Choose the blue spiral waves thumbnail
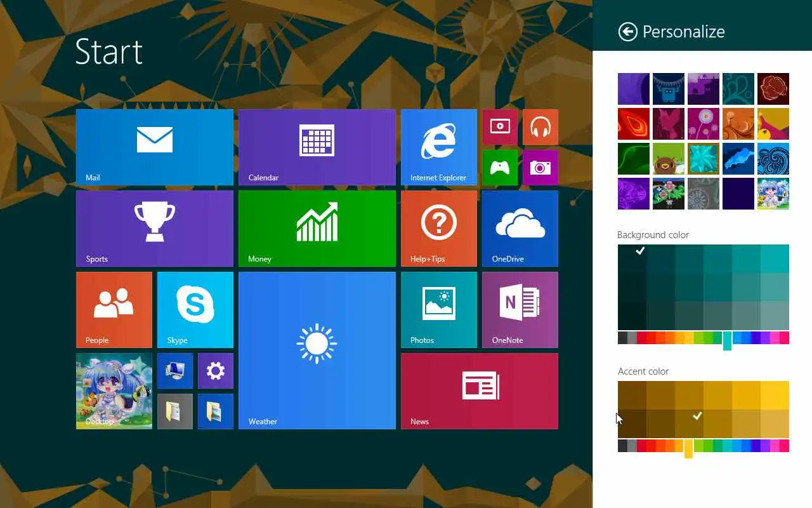The height and width of the screenshot is (508, 812). 773,159
